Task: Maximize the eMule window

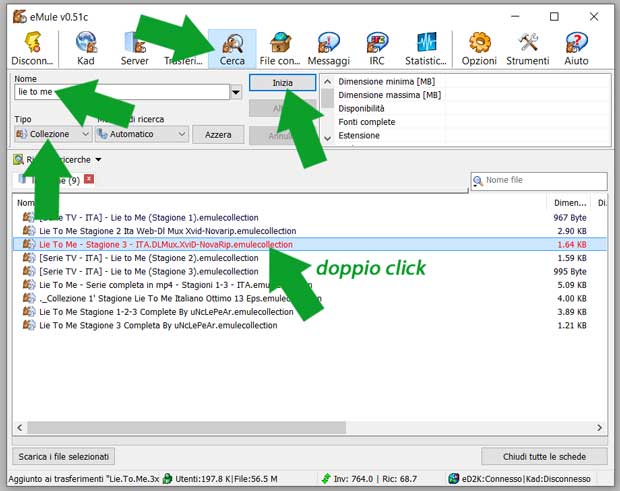Action: (x=554, y=17)
